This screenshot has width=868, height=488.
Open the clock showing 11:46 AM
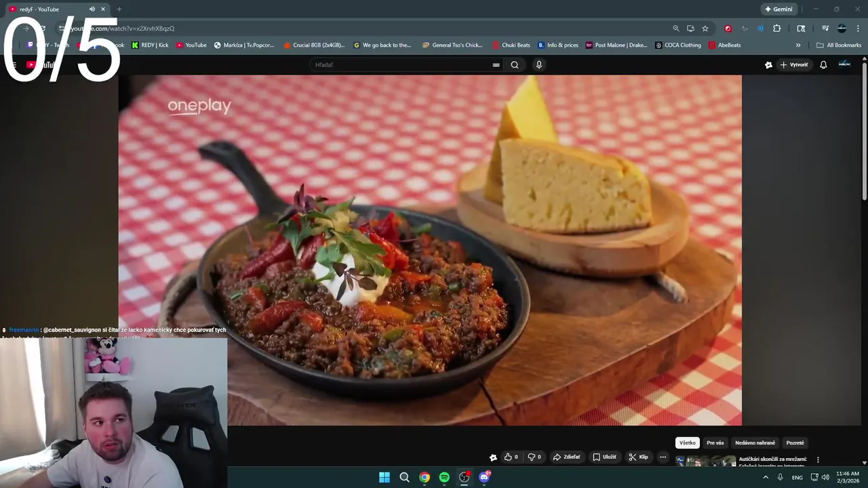click(848, 477)
